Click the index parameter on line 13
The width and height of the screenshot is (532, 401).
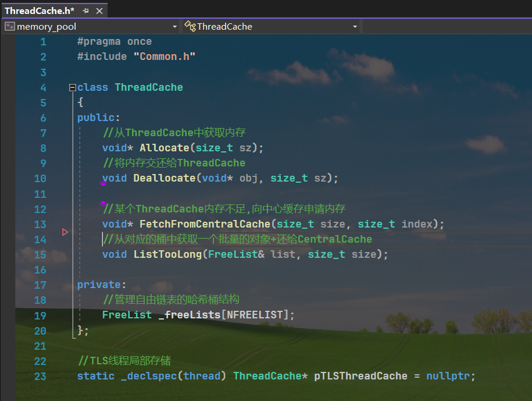pyautogui.click(x=417, y=223)
